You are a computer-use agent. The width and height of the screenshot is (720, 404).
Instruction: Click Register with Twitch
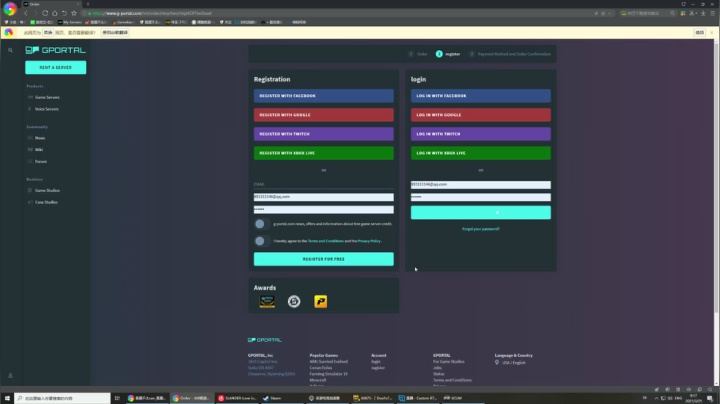[x=324, y=134]
